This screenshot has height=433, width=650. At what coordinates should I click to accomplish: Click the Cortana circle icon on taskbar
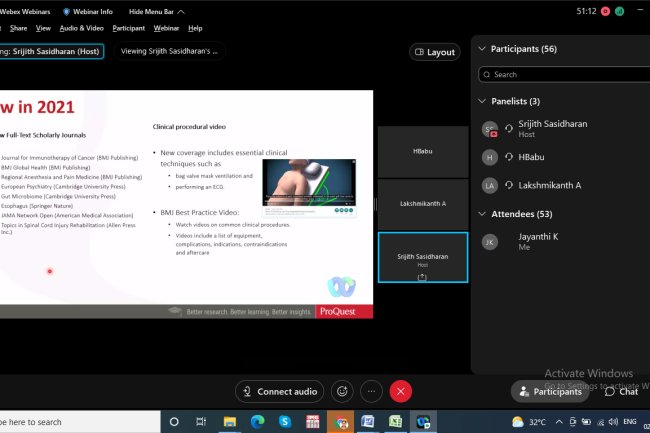pos(174,422)
